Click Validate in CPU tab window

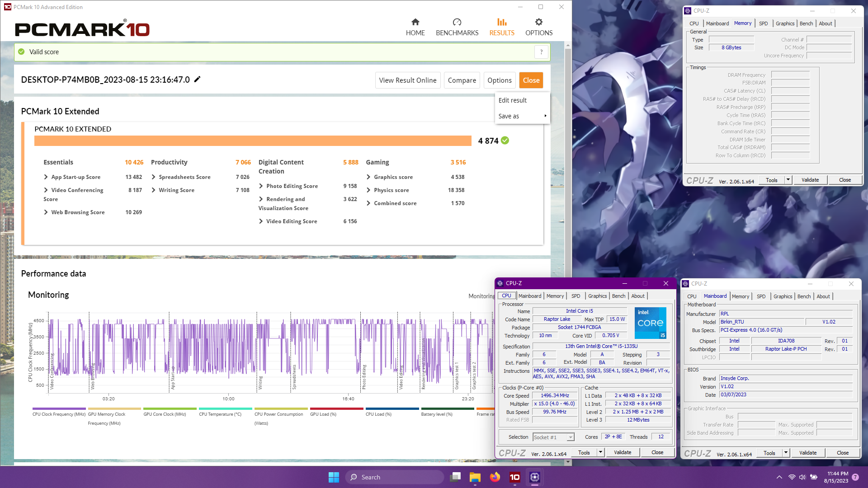coord(623,452)
